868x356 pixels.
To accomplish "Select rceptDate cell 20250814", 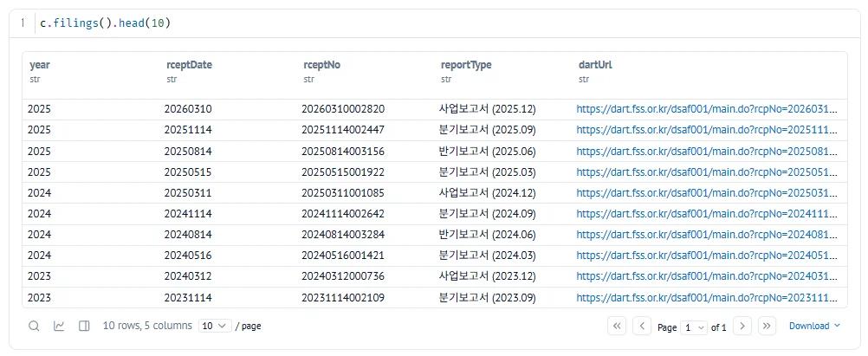I will coord(188,151).
